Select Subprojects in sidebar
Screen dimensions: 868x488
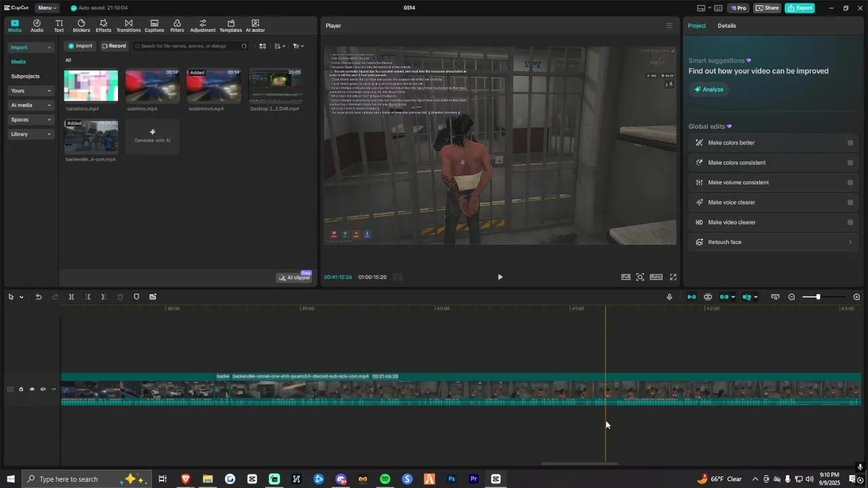pos(25,77)
